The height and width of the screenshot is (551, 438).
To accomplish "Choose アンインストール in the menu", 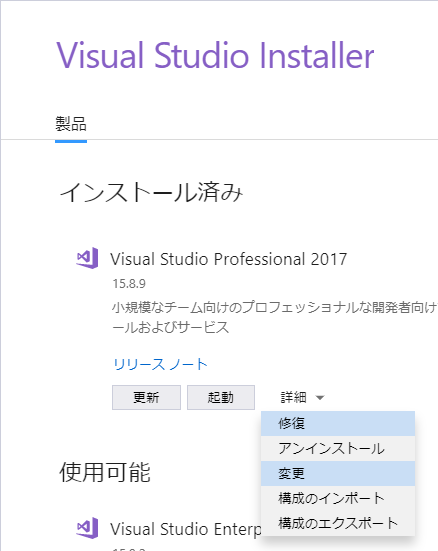I will click(x=338, y=448).
